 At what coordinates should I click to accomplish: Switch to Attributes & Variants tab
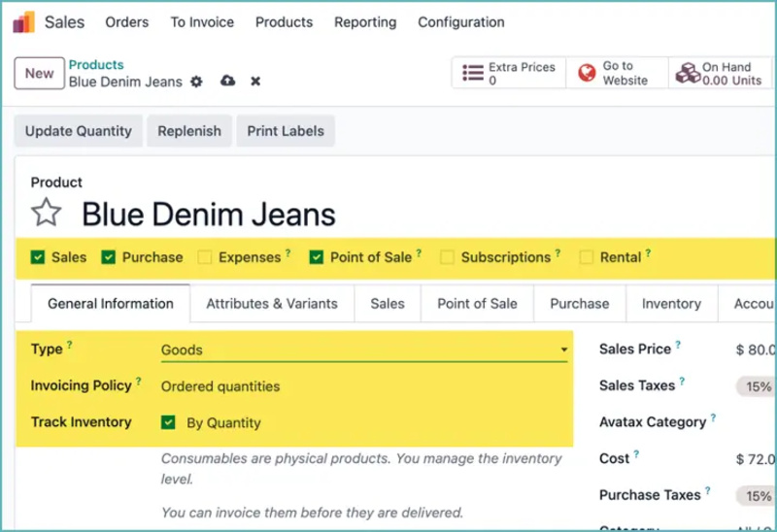(x=272, y=304)
